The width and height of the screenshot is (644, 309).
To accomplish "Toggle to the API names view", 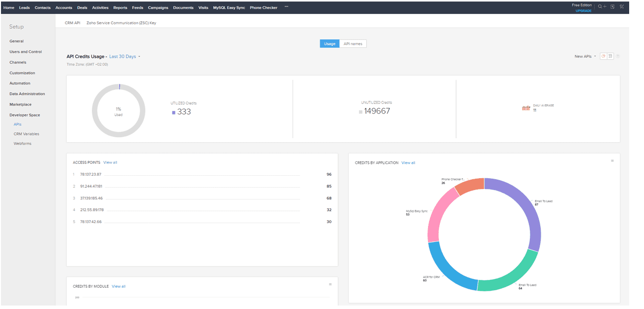I will point(353,44).
